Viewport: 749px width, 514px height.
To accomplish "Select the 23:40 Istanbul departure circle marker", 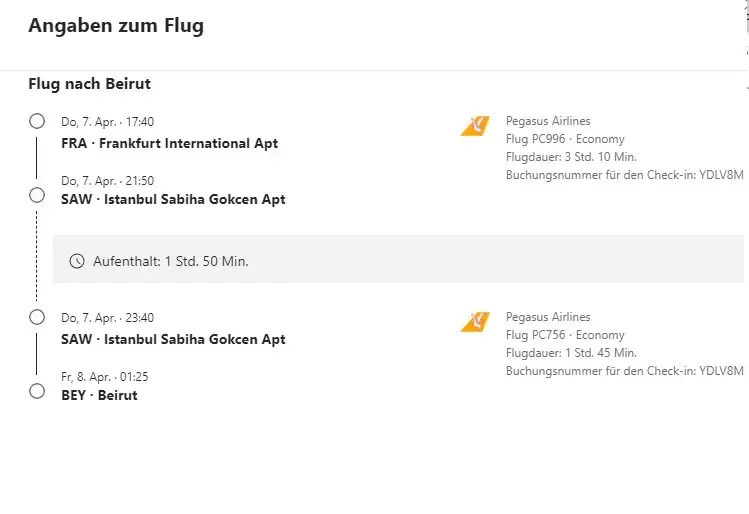I will (x=37, y=317).
